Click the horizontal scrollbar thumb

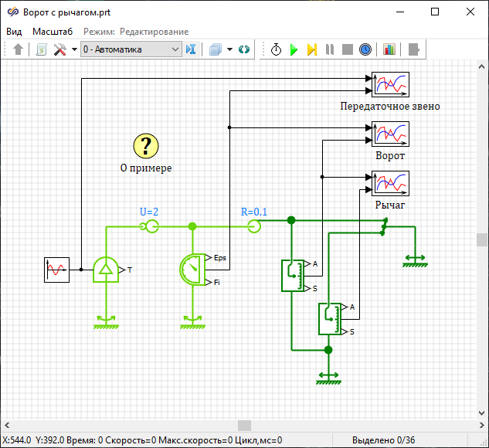coord(244,426)
